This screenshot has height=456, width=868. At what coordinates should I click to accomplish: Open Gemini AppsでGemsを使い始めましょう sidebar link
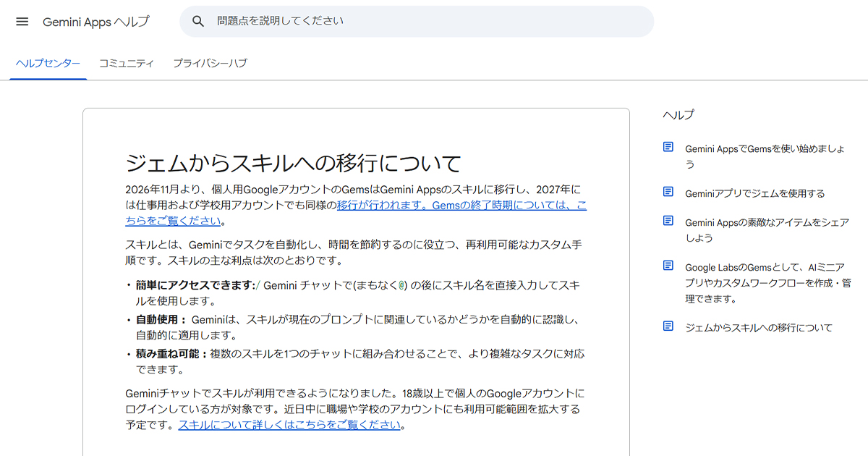[x=765, y=156]
